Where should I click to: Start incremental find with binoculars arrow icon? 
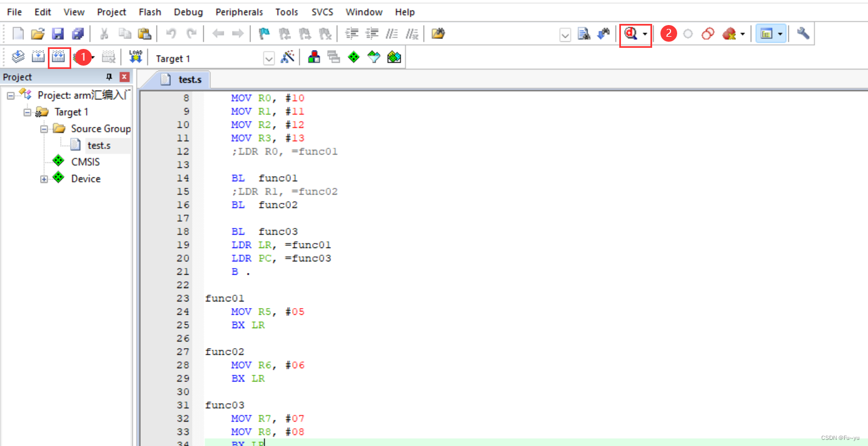pyautogui.click(x=604, y=34)
